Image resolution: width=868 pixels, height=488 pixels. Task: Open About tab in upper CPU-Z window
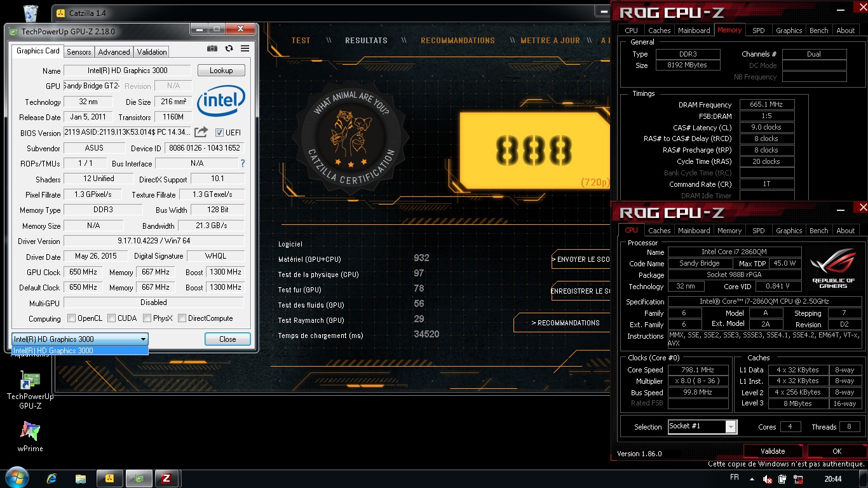click(845, 30)
